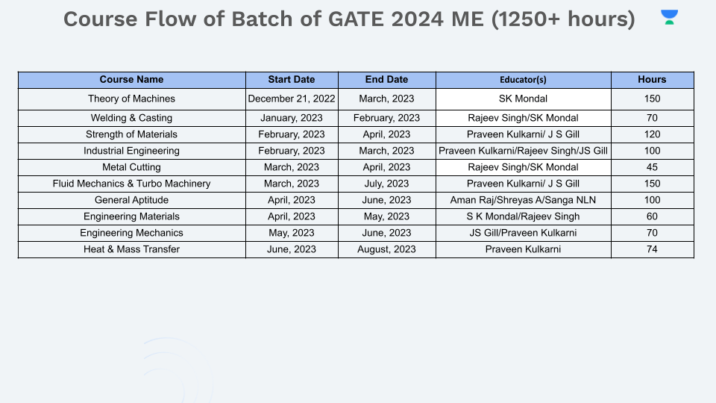Screen dimensions: 716x403
Task: Select the Strength of Materials row name
Action: (x=131, y=134)
